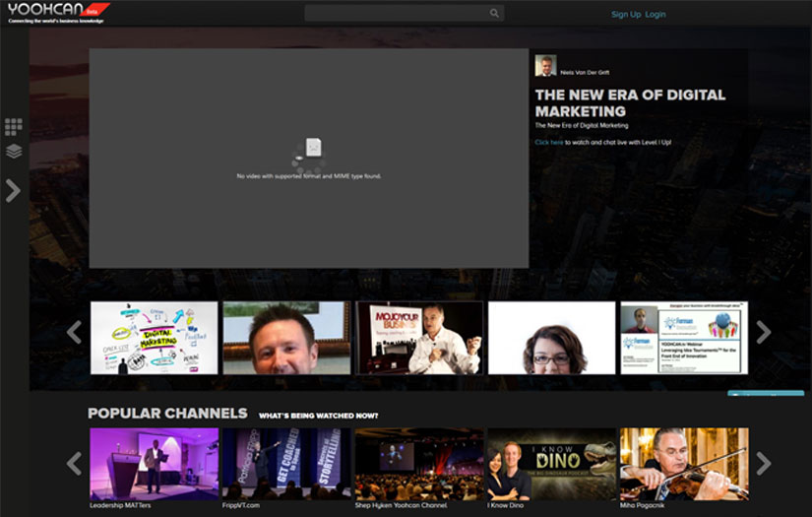Viewport: 812px width, 517px height.
Task: Open the Shep Hyken Yoohcan Channel thumbnail
Action: tap(419, 464)
